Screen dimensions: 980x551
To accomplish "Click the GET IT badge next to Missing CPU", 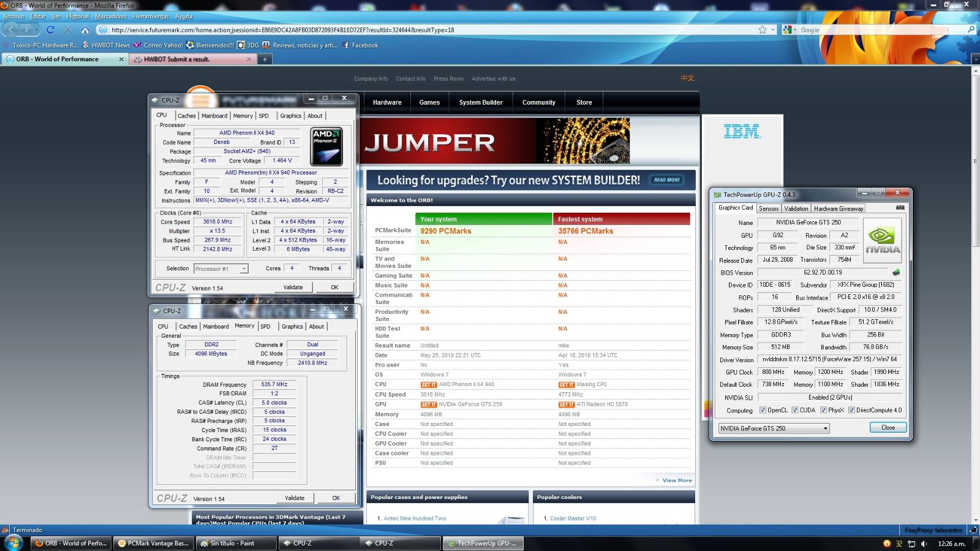I will (x=567, y=385).
